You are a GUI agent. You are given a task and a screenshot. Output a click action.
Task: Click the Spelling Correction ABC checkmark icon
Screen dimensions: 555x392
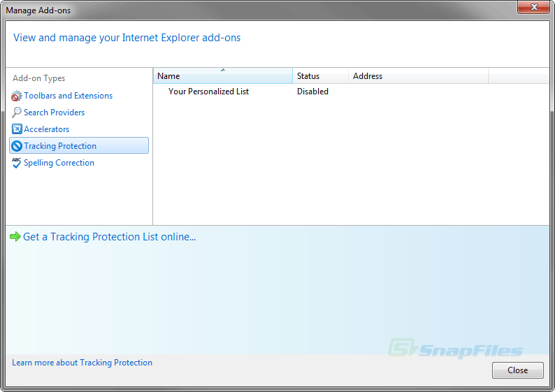(x=16, y=163)
